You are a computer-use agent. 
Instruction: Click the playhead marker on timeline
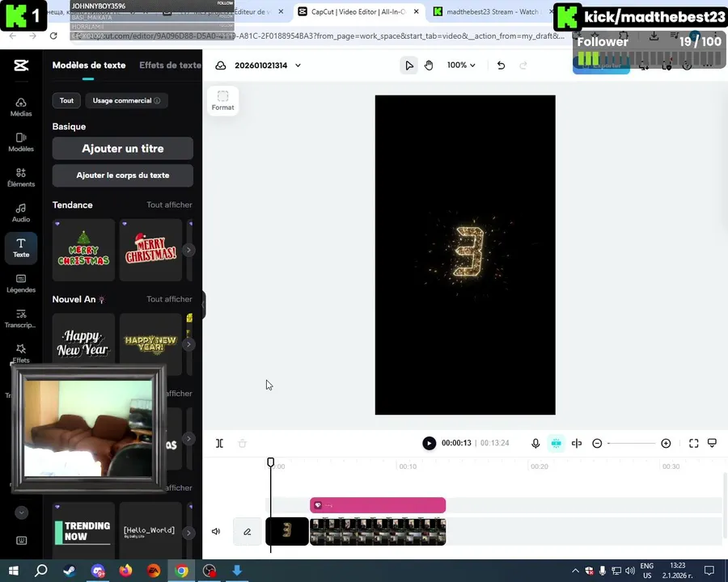coord(271,462)
